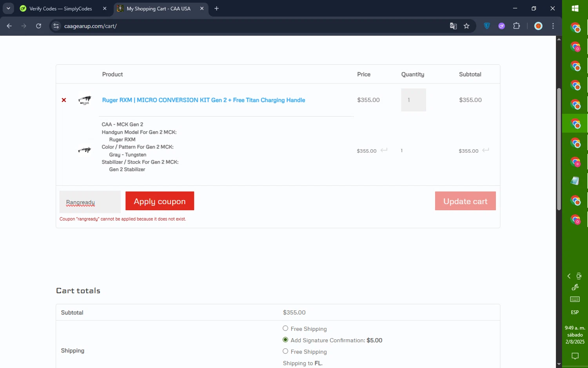Bookmark this page with the star icon
The image size is (588, 368).
point(466,26)
